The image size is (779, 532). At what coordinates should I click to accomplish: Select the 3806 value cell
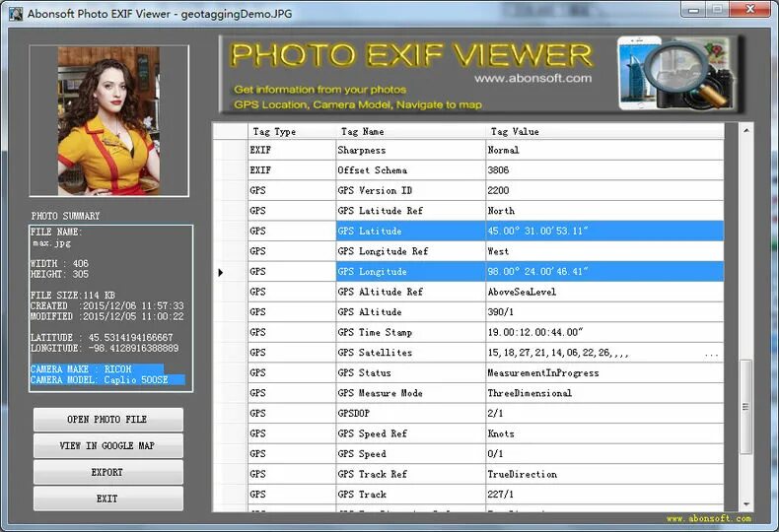point(604,170)
